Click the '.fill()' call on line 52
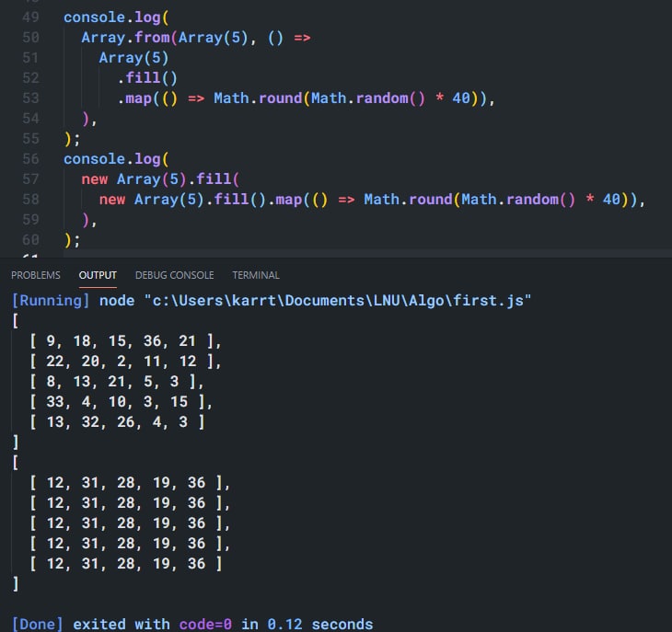672x632 pixels. (147, 78)
